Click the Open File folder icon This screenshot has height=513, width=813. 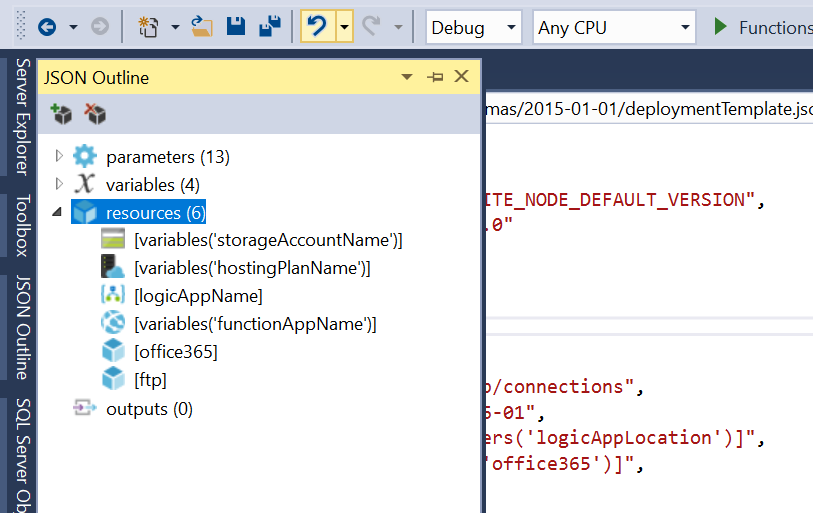pos(202,27)
